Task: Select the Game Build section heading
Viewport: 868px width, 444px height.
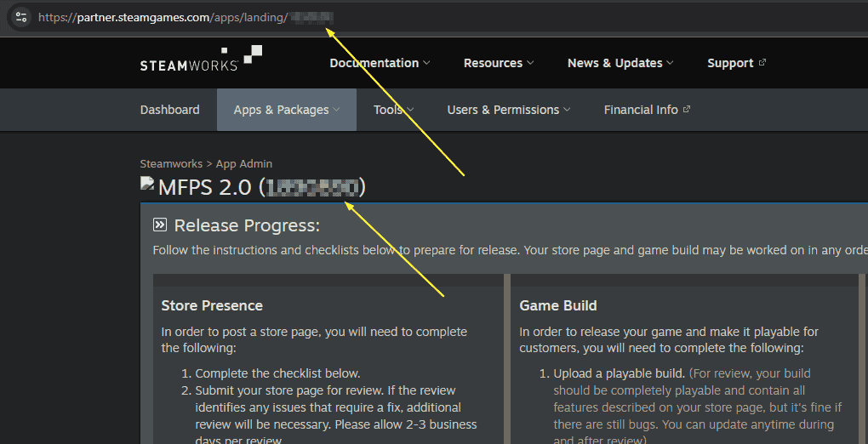Action: click(558, 305)
